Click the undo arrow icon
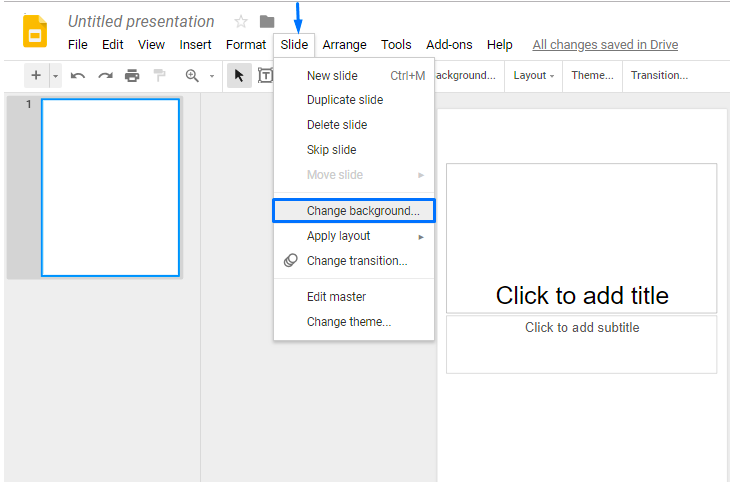 point(78,76)
